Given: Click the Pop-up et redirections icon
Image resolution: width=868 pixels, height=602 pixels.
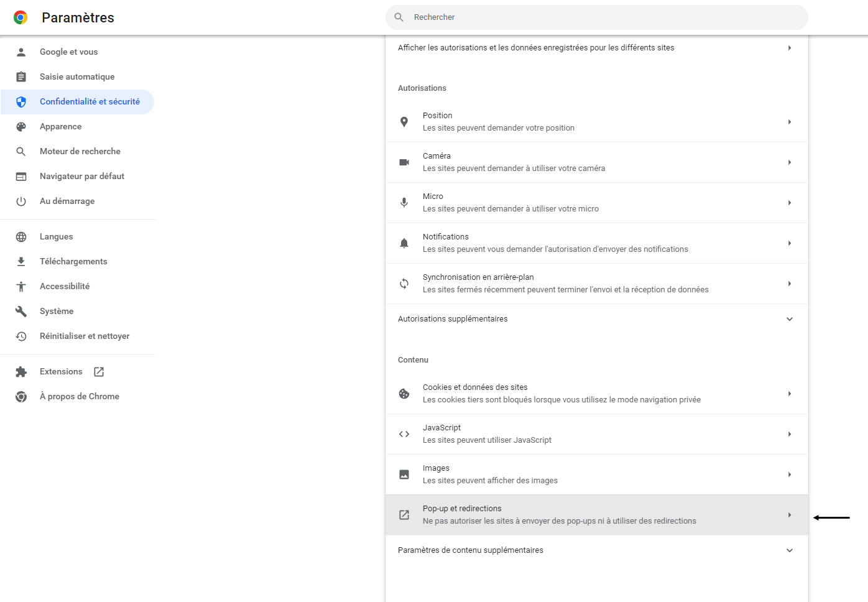Looking at the screenshot, I should 404,514.
